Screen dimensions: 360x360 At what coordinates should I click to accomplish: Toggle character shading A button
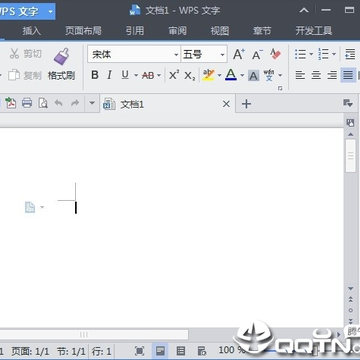click(x=253, y=76)
